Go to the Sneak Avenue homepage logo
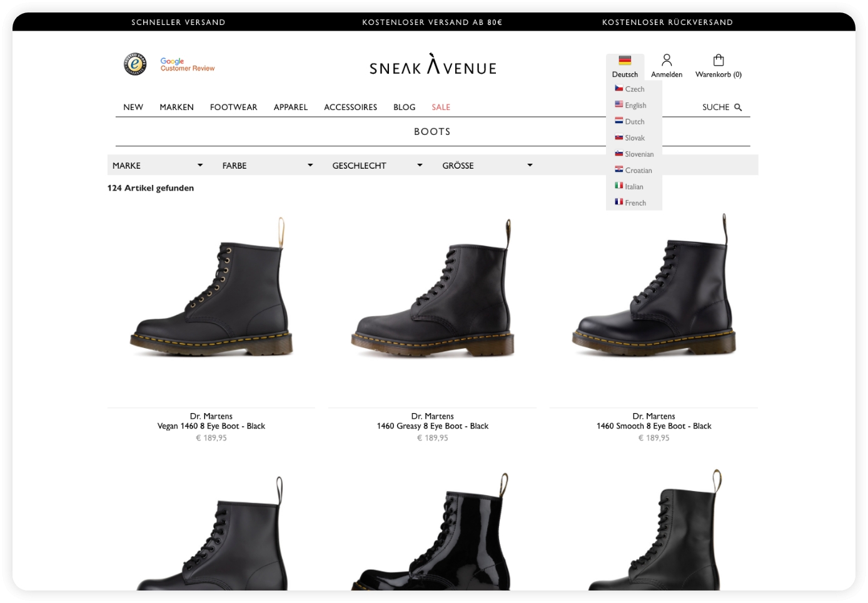 [433, 64]
